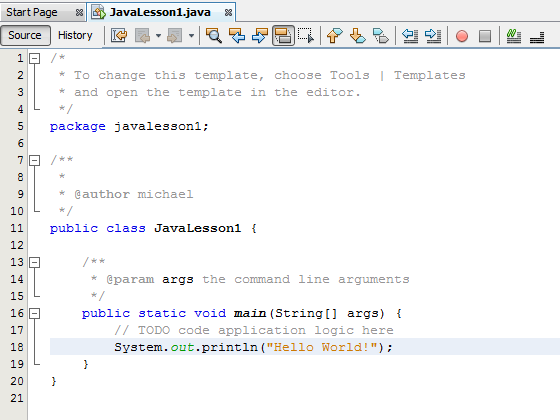Click the Comment lines icon

pyautogui.click(x=514, y=36)
